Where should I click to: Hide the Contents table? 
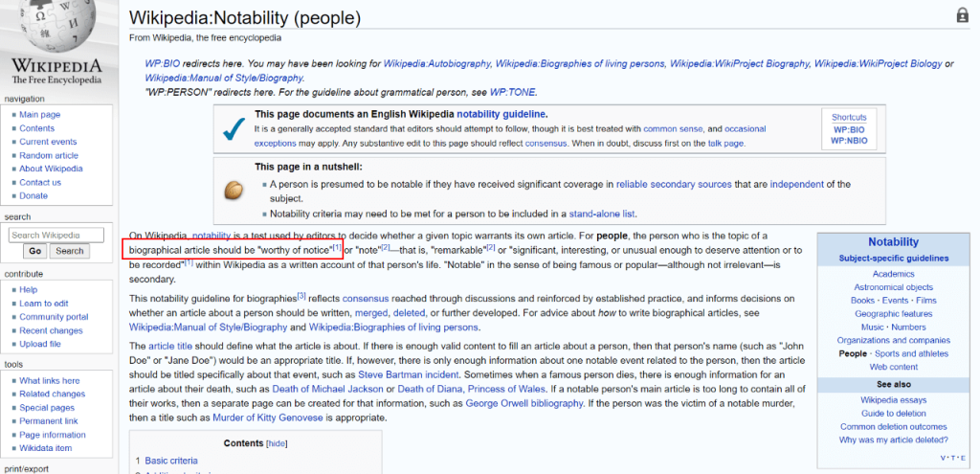point(277,443)
